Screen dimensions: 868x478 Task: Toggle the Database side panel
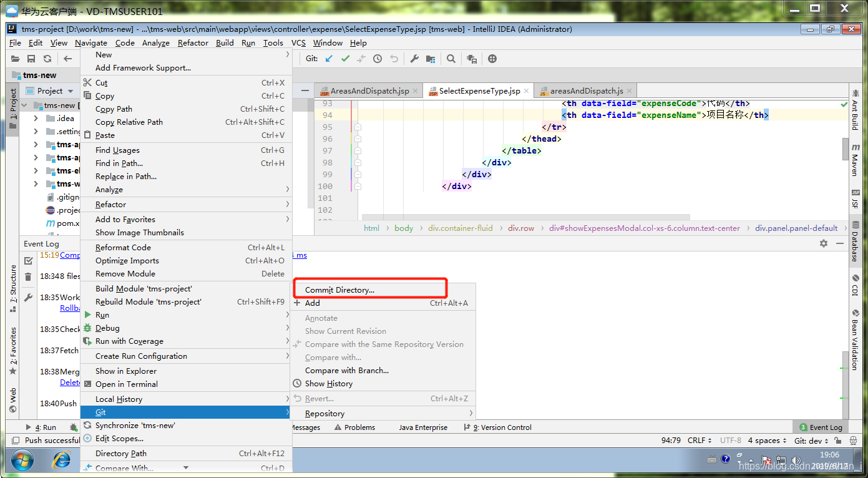click(856, 241)
